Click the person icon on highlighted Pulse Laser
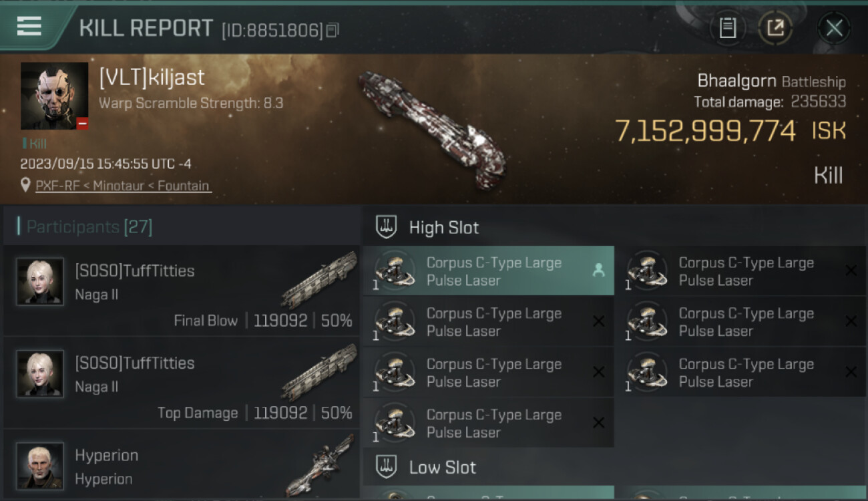 pyautogui.click(x=598, y=271)
